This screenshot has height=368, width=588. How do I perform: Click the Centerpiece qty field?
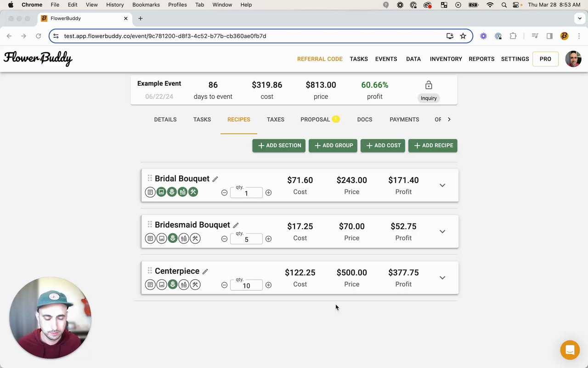(x=246, y=285)
